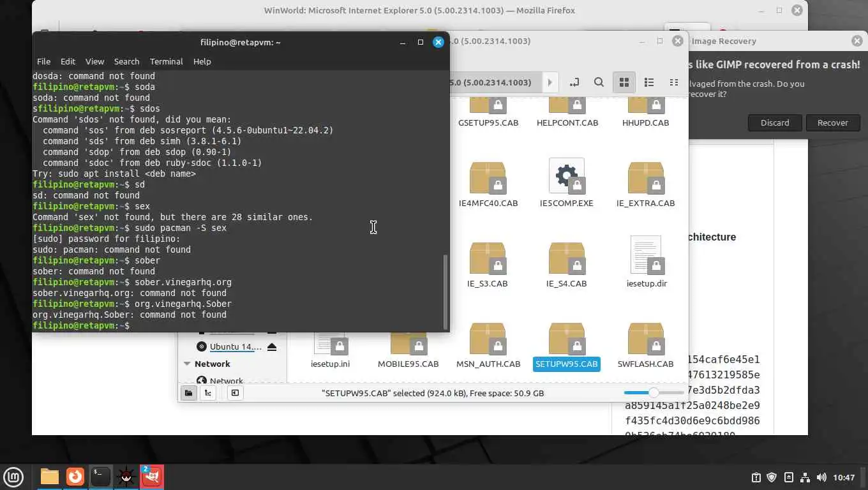
Task: Open the volume control in the system tray
Action: pyautogui.click(x=821, y=477)
